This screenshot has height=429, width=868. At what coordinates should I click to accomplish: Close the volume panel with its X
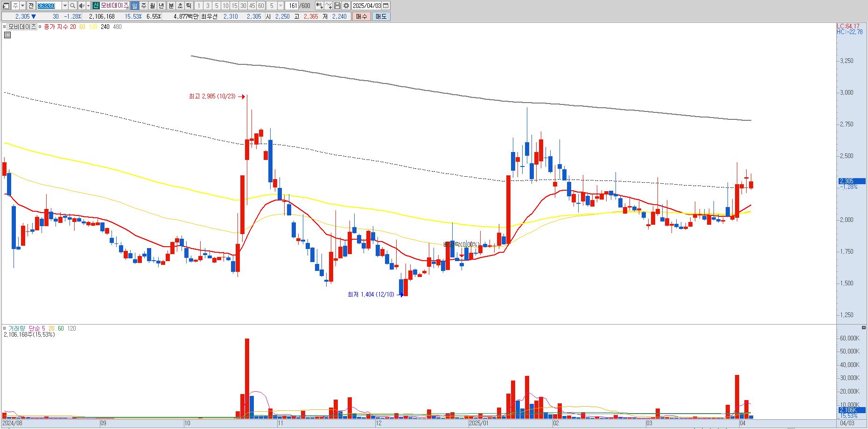click(x=864, y=328)
